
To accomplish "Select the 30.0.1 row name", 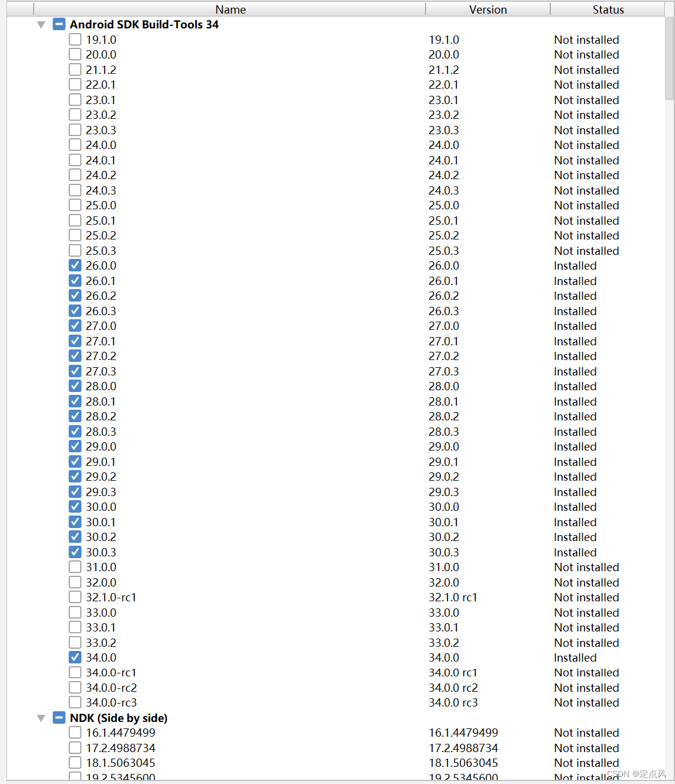I will [x=101, y=522].
